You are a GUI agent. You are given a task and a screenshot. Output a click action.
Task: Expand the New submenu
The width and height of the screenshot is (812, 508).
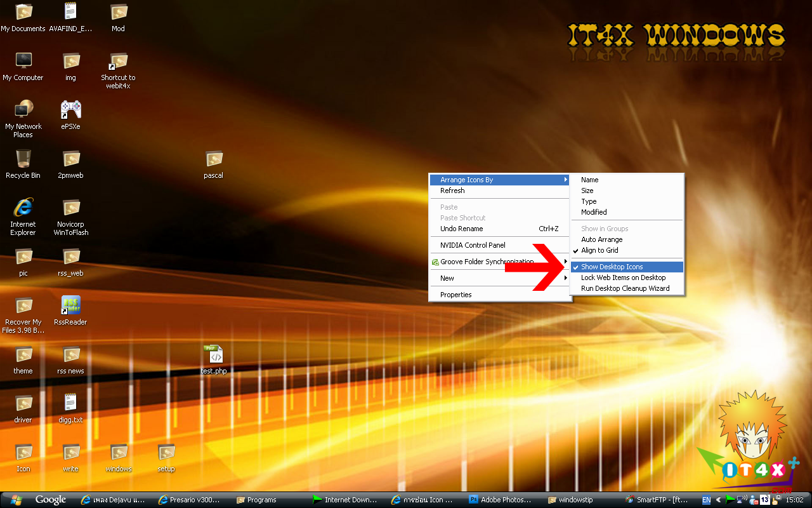pos(447,278)
